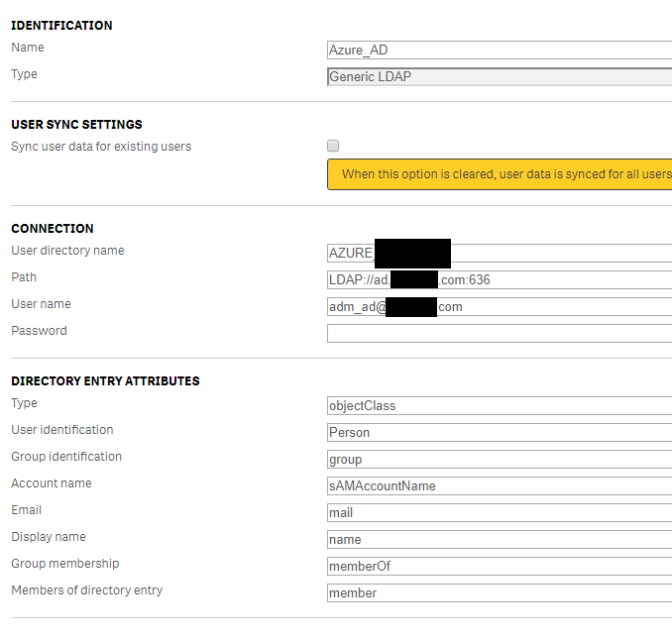
Task: Click the 'Display name' label
Action: coord(49,537)
